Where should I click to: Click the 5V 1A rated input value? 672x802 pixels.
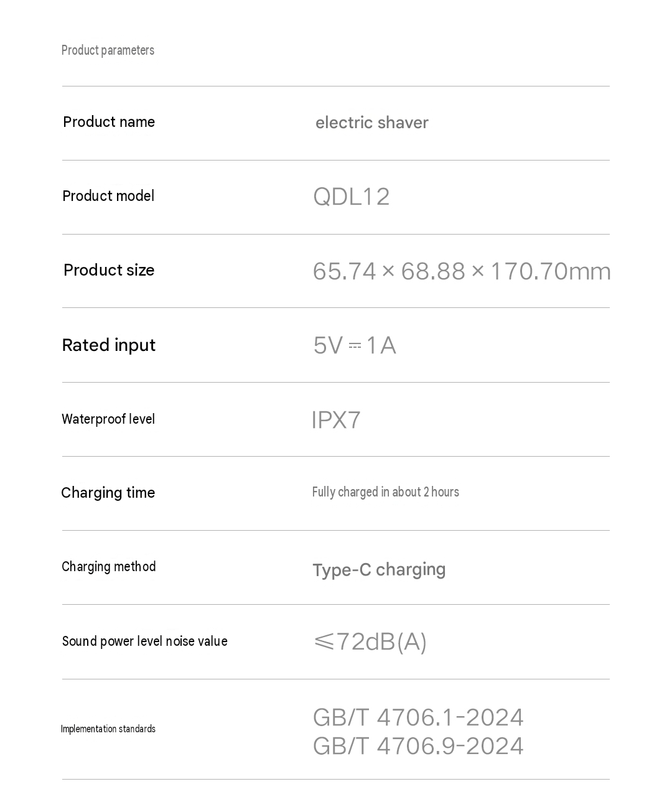(355, 345)
